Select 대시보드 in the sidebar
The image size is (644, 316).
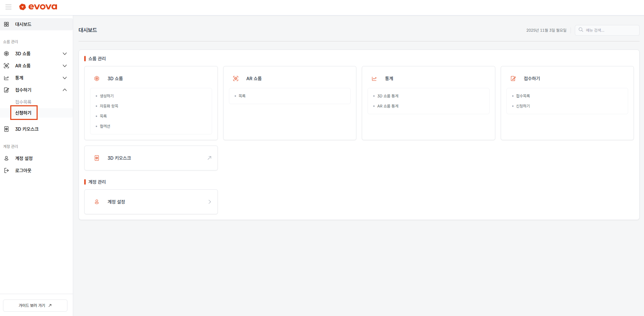[23, 24]
